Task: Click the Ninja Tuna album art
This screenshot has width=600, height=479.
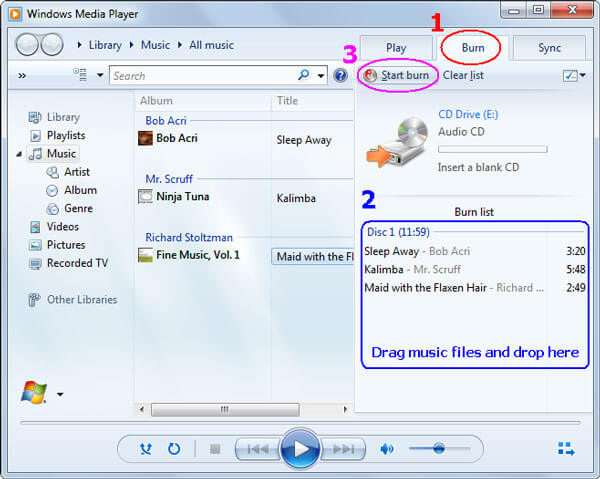Action: [x=145, y=197]
